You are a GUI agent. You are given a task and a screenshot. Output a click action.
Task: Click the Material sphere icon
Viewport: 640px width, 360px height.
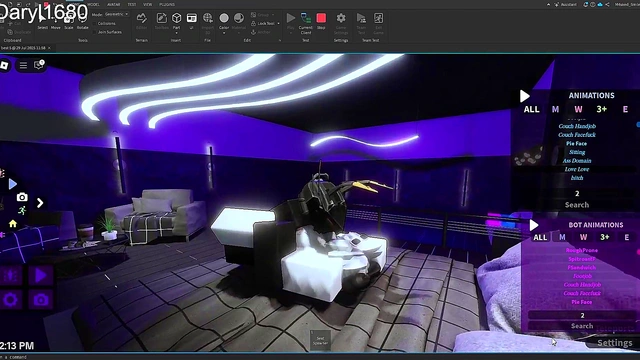pyautogui.click(x=239, y=18)
